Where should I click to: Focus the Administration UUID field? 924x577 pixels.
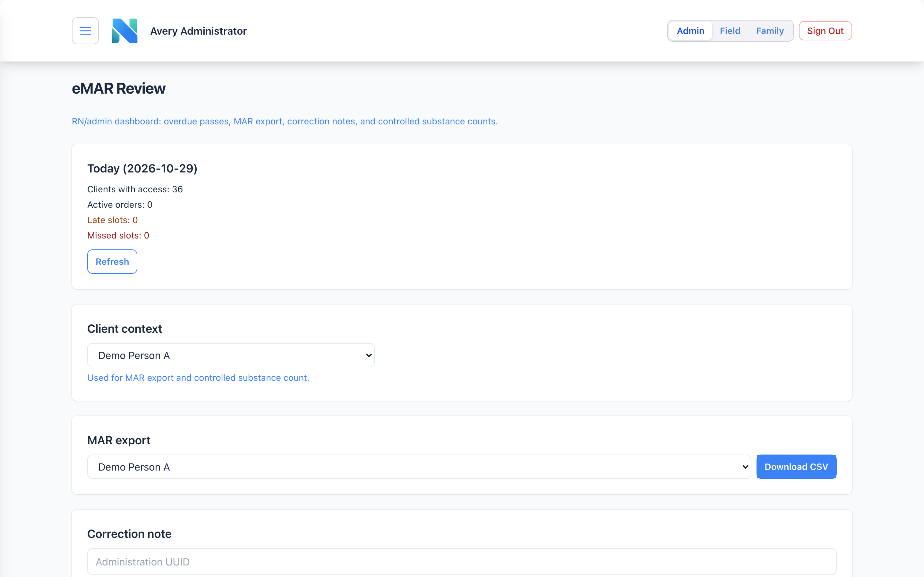tap(462, 562)
